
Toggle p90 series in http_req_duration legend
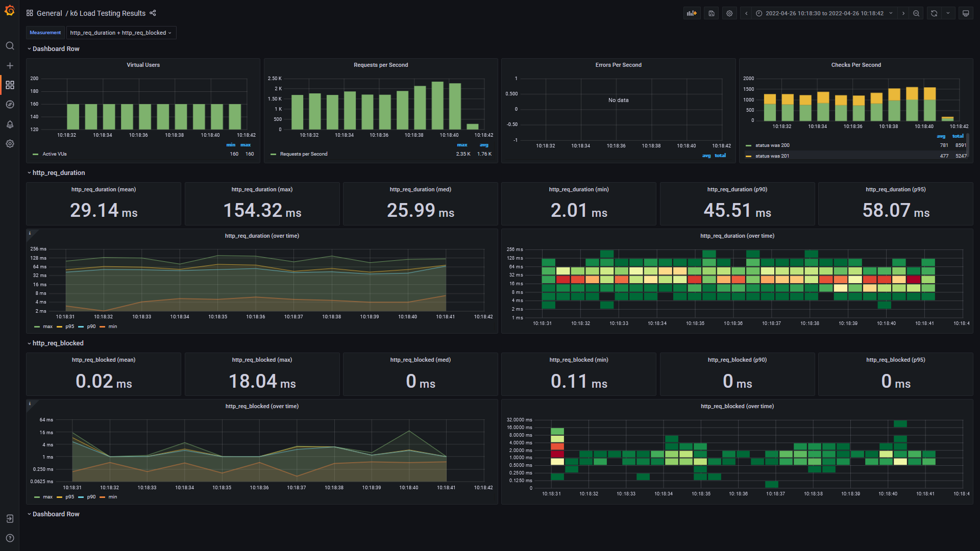(91, 327)
